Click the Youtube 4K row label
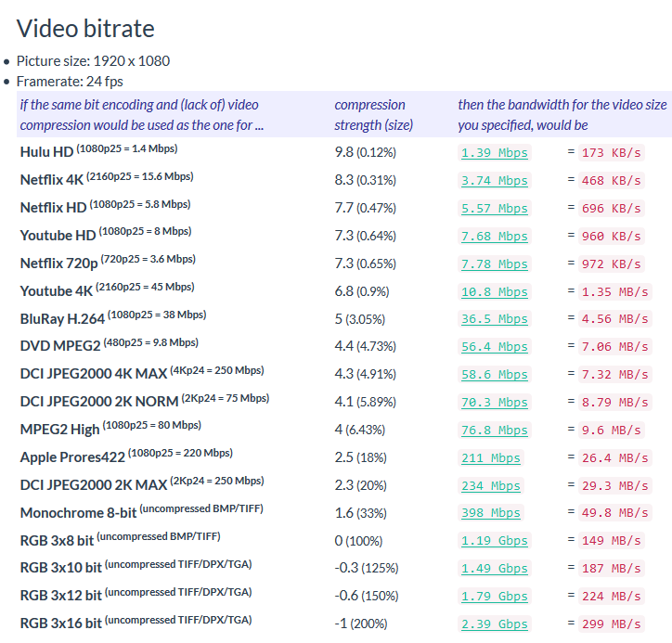The width and height of the screenshot is (672, 643). 56,291
